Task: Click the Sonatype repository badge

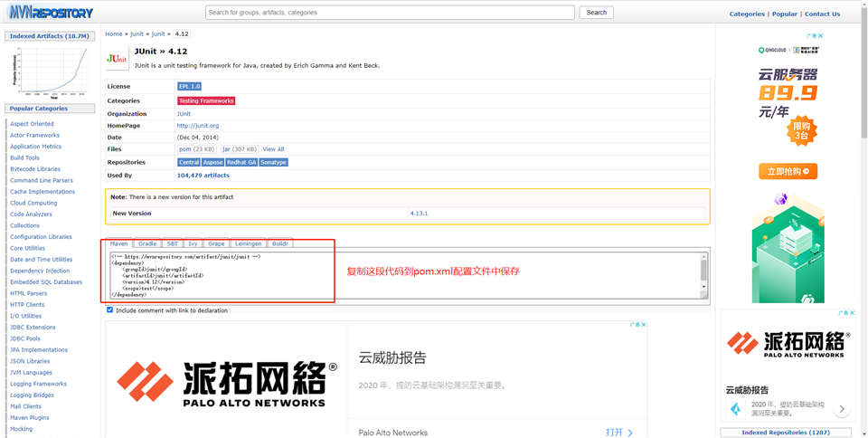Action: (x=273, y=162)
